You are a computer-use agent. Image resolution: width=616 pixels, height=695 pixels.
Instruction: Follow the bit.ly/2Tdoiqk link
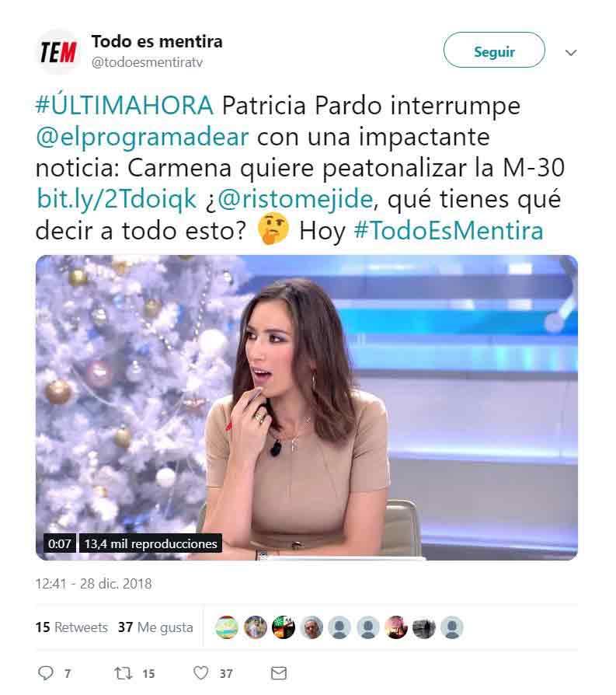point(117,198)
